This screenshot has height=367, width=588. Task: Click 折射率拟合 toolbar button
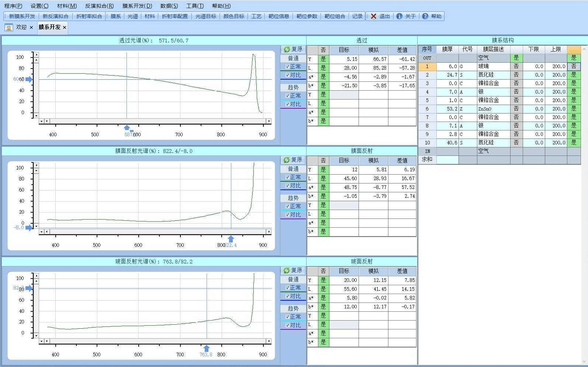[89, 16]
